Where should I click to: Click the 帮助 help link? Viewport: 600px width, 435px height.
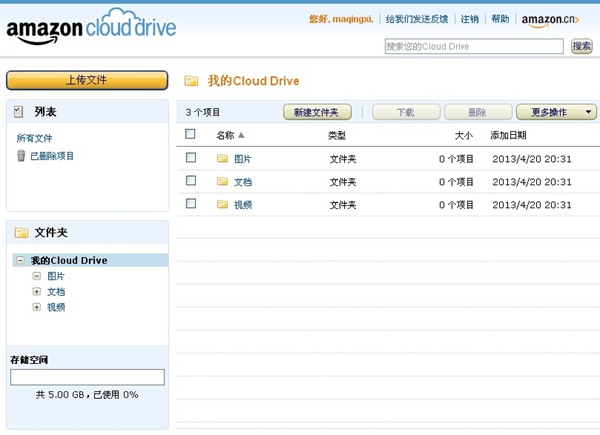[500, 19]
